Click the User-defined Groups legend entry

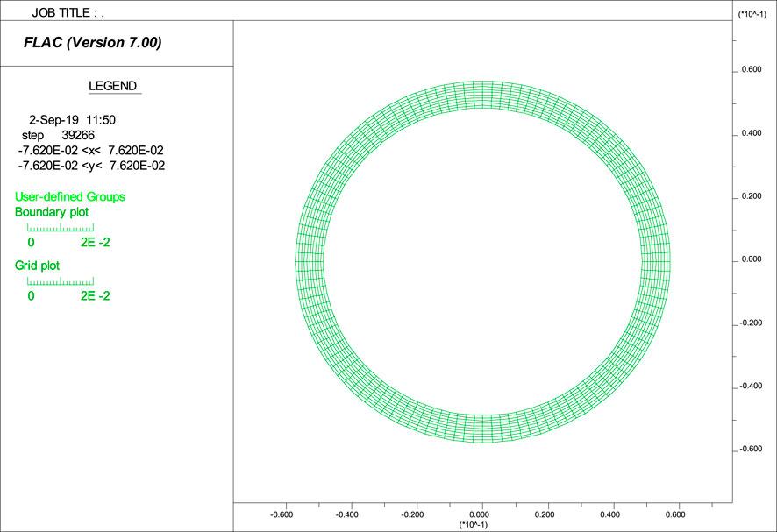70,196
